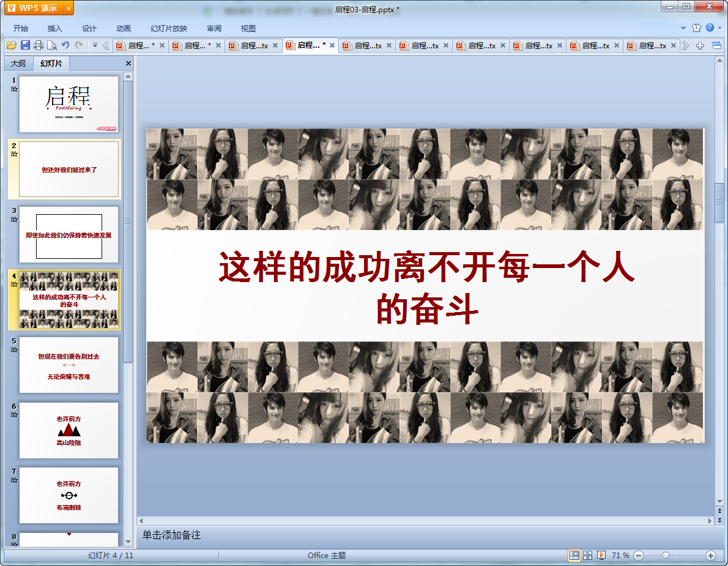Select slide 1 thumbnail titled 启程
728x566 pixels.
[x=69, y=105]
